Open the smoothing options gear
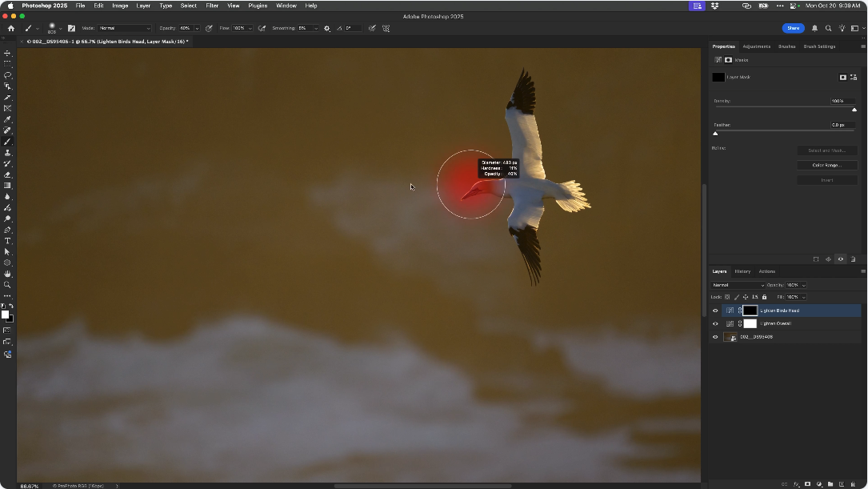Screen dimensions: 868x489 pyautogui.click(x=326, y=28)
